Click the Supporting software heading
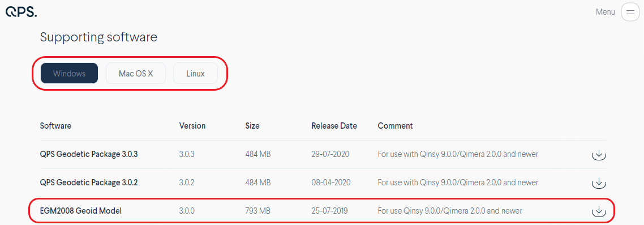 point(98,37)
